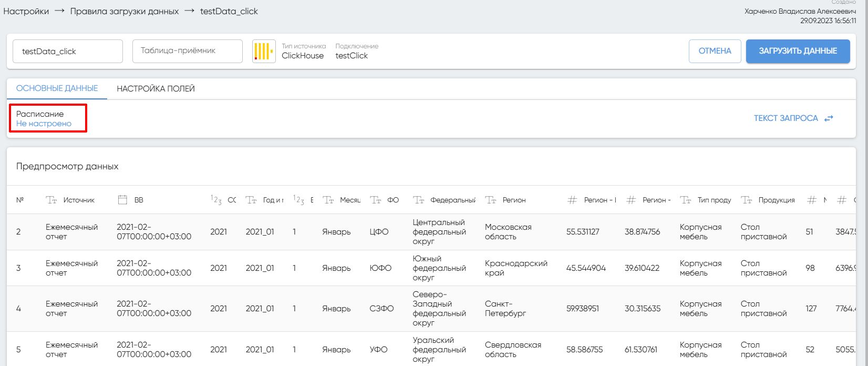Click the text-type icon of Продукция column
Image resolution: width=868 pixels, height=366 pixels.
point(747,200)
